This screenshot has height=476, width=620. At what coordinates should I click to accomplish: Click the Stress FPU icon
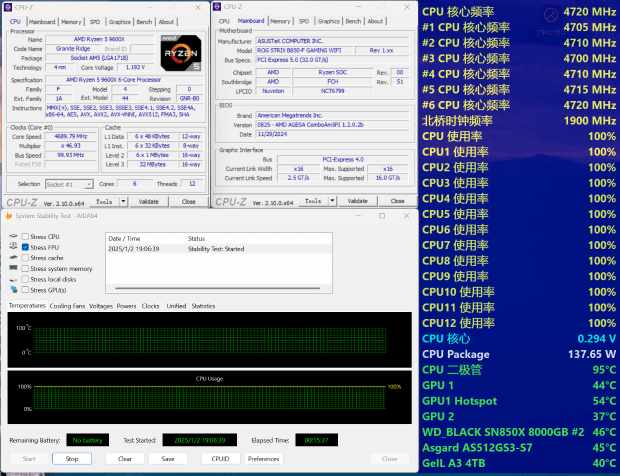click(x=13, y=247)
